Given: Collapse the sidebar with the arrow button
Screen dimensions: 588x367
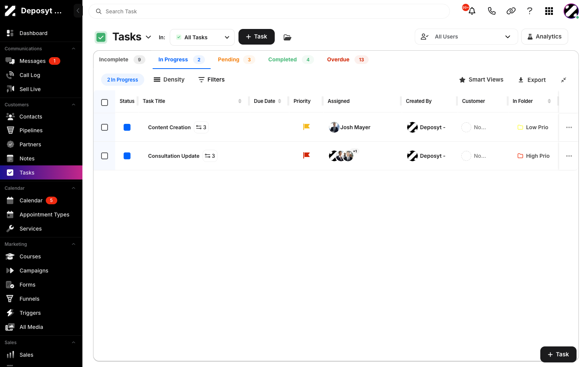Looking at the screenshot, I should [x=78, y=11].
